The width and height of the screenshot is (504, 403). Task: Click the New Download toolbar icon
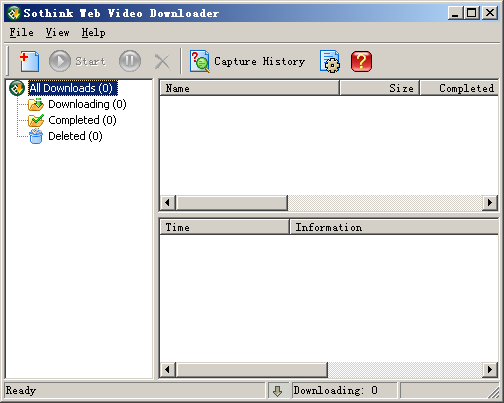(29, 61)
